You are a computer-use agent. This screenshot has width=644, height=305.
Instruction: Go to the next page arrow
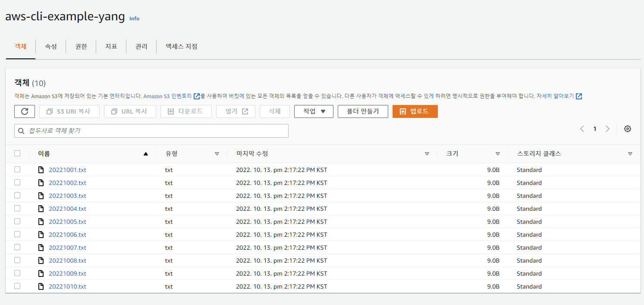click(607, 129)
